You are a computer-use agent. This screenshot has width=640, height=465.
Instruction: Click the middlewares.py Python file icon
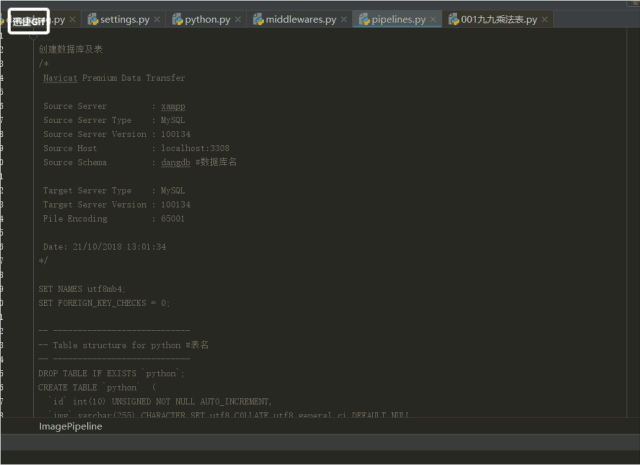[258, 19]
